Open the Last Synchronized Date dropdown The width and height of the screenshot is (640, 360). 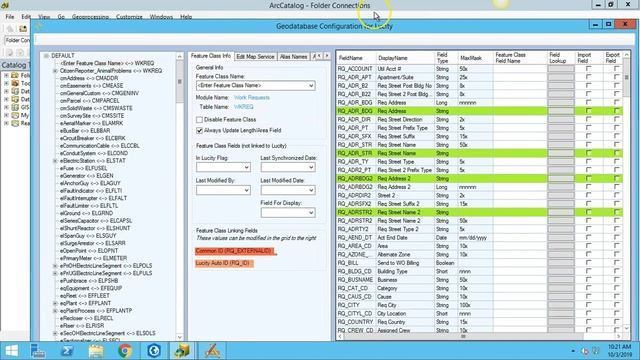coord(311,167)
